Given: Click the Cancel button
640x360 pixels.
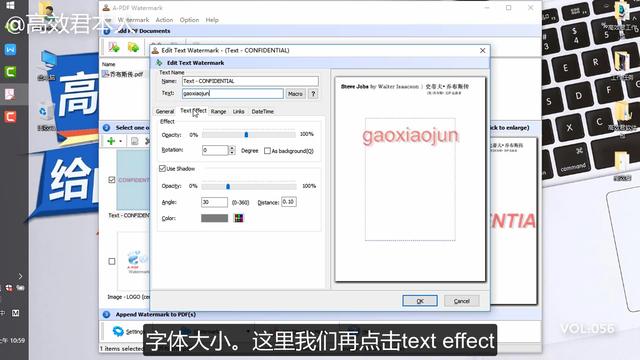Looking at the screenshot, I should coord(462,301).
